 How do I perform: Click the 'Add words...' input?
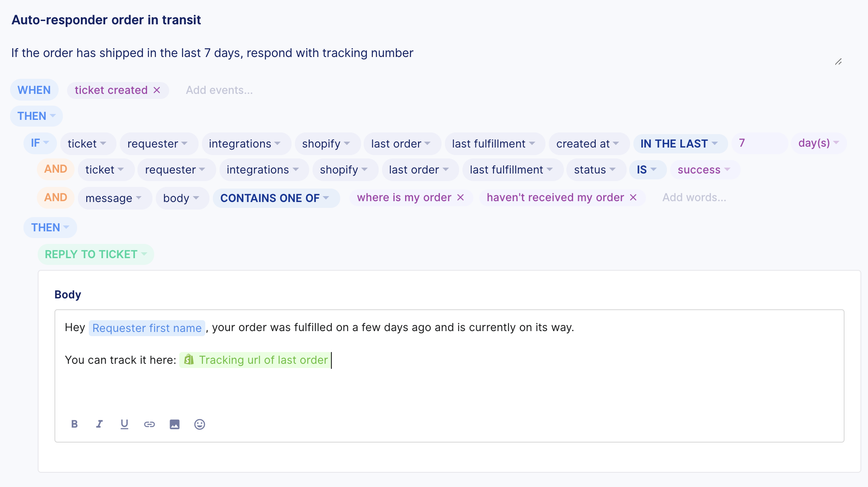pos(694,197)
